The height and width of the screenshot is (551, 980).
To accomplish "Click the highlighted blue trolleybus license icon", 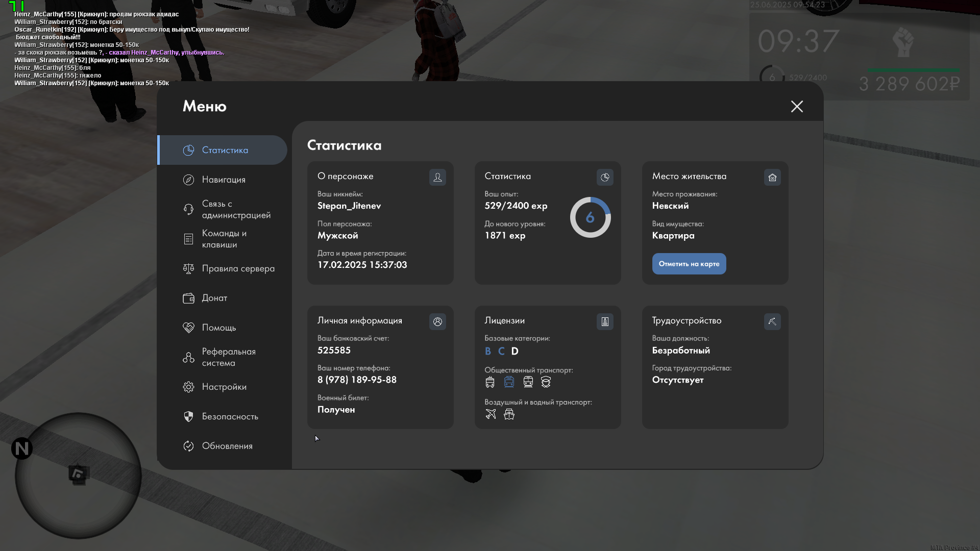I will (509, 382).
